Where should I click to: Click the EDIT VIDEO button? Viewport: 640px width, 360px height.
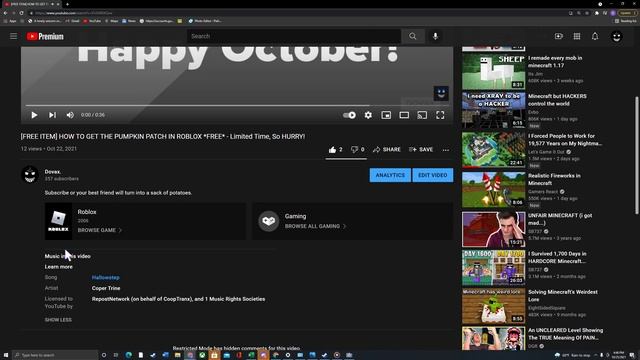click(433, 175)
